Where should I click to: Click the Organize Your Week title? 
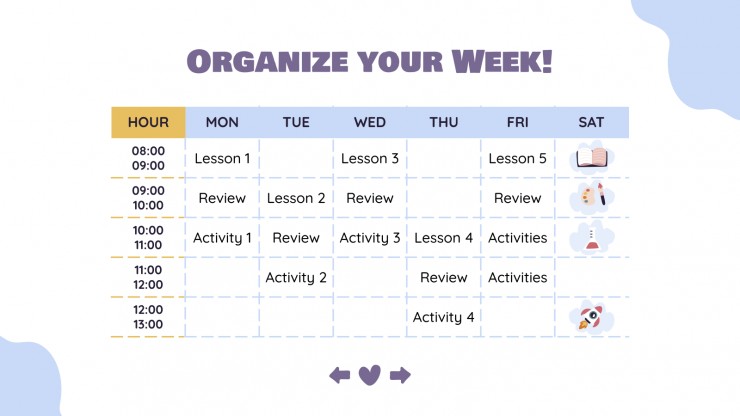[x=370, y=61]
